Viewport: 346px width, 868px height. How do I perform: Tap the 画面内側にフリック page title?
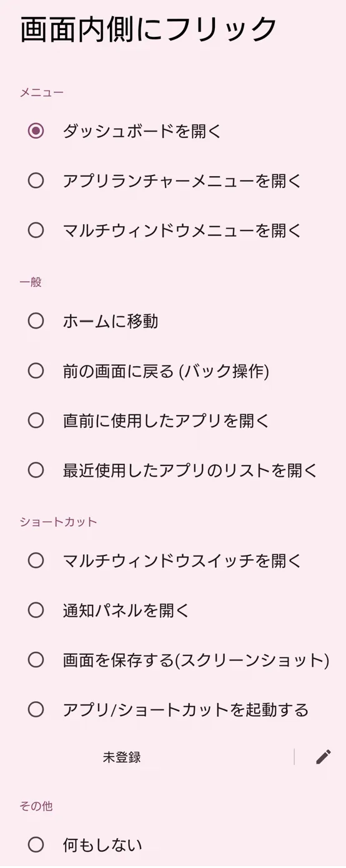pos(149,29)
